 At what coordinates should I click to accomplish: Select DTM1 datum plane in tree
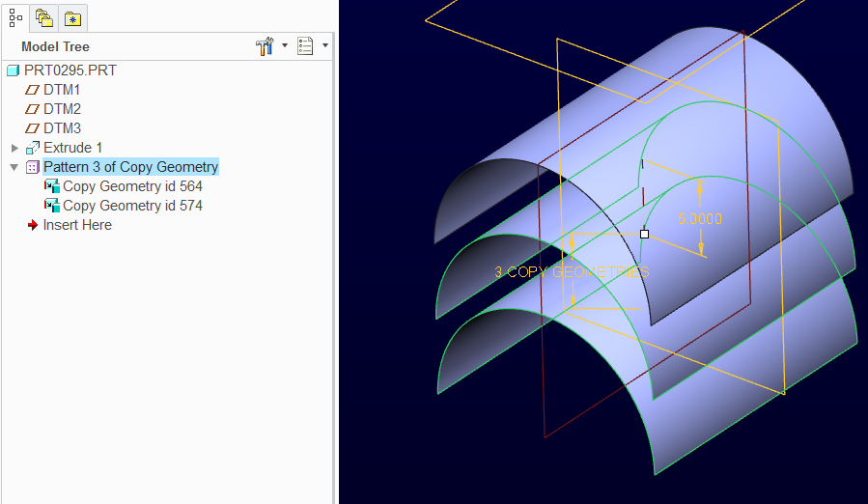pyautogui.click(x=62, y=90)
